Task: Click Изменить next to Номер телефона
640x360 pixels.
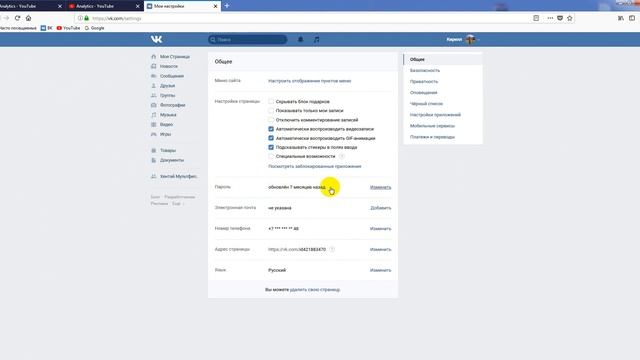Action: click(380, 229)
